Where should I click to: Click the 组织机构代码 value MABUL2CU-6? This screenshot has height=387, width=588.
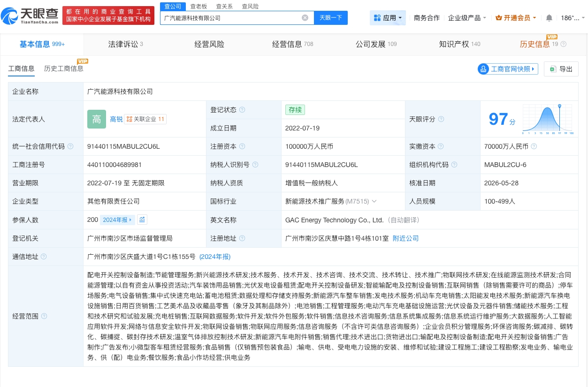[x=505, y=165]
